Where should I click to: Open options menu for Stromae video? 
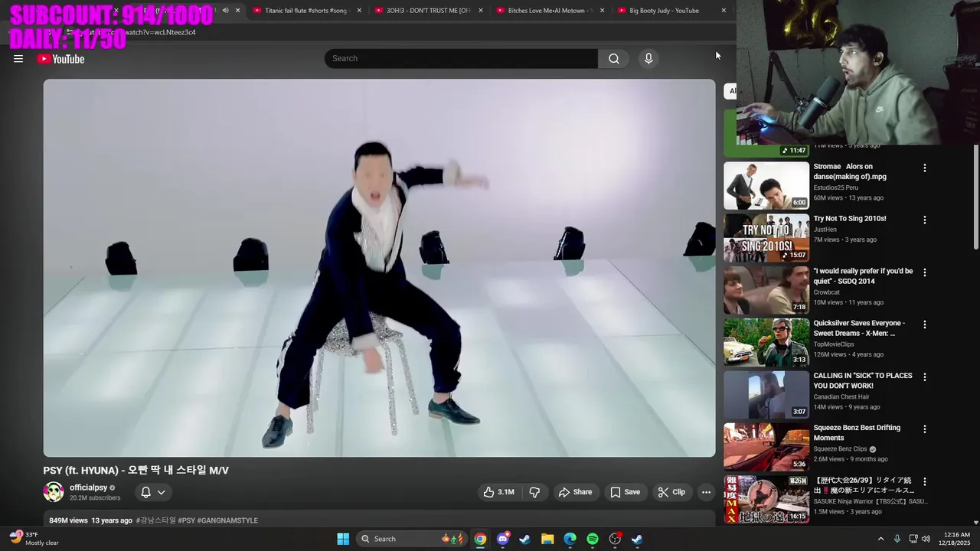(924, 168)
